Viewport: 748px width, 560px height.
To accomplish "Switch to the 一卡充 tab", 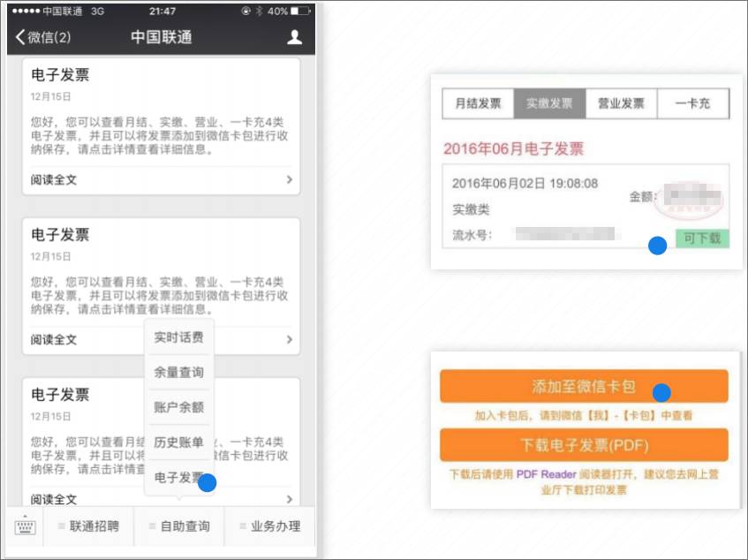I will 693,103.
